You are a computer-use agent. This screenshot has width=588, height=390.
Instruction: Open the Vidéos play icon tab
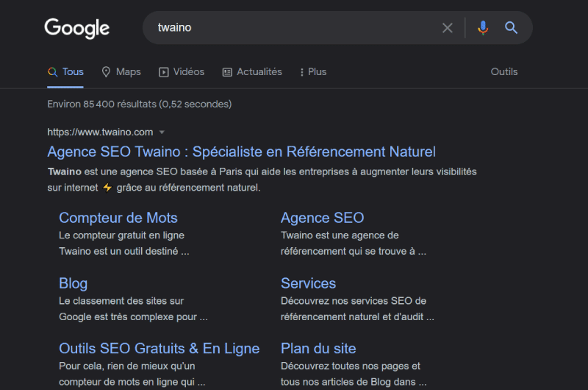pos(163,72)
